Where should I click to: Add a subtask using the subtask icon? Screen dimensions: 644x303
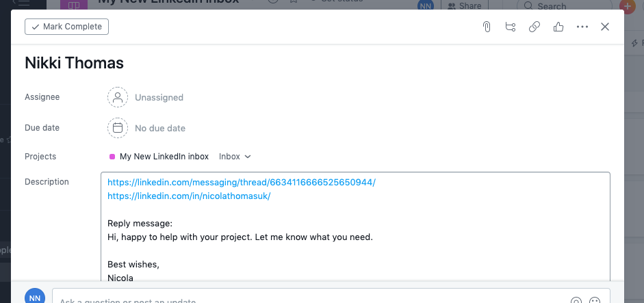[510, 27]
